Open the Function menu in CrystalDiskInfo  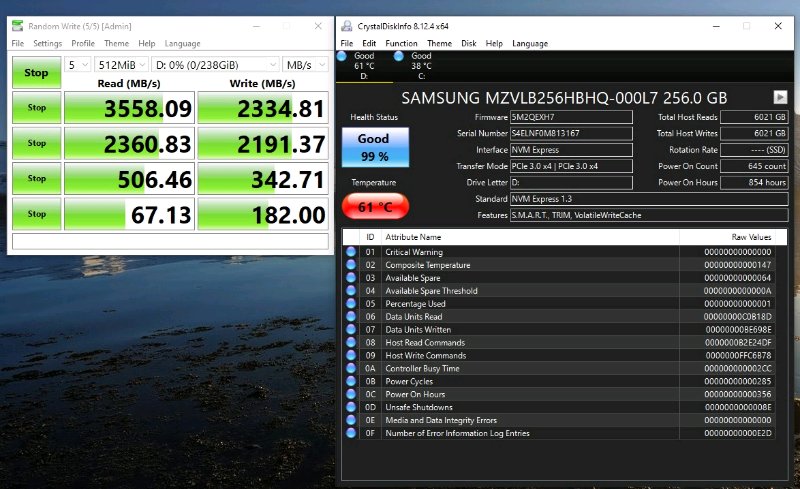click(x=401, y=44)
